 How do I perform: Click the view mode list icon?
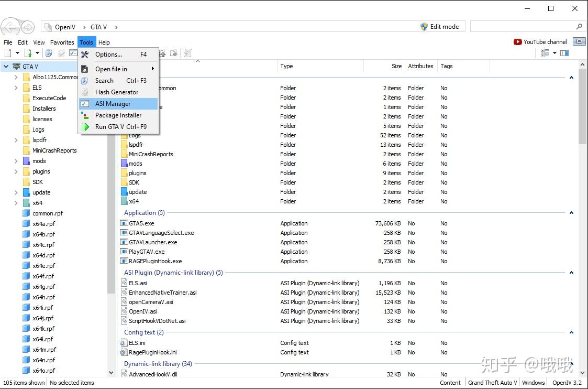(545, 53)
